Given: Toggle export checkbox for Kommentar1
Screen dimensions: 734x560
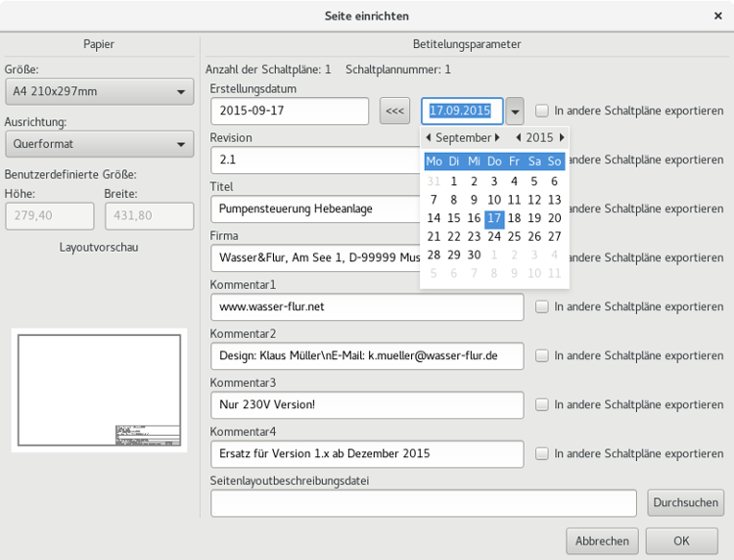Looking at the screenshot, I should point(542,306).
